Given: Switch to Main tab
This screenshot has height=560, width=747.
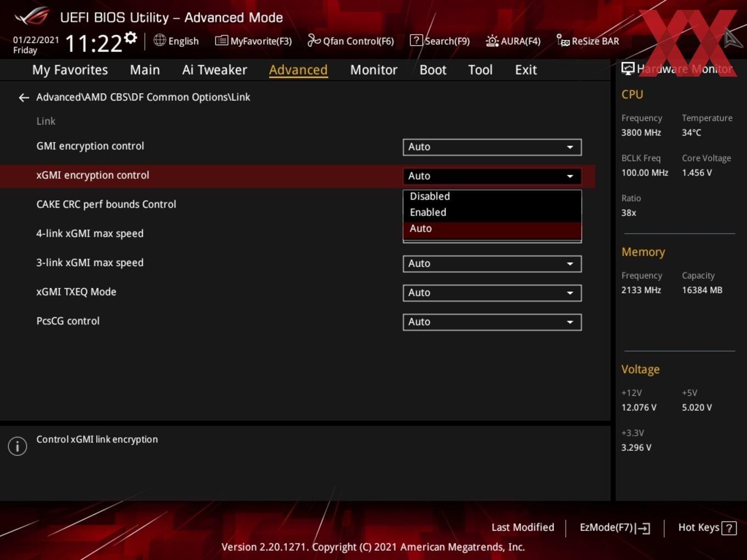Looking at the screenshot, I should (x=145, y=70).
